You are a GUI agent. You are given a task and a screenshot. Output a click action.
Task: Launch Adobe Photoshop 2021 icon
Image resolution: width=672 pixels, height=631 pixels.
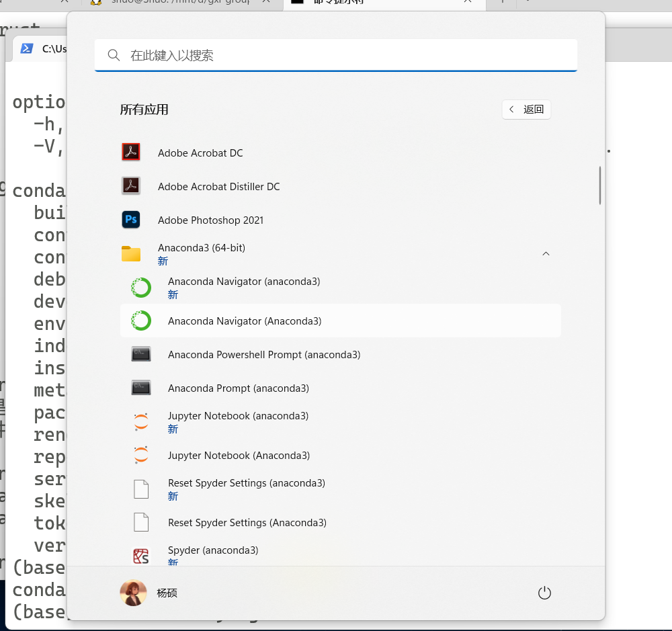click(x=131, y=220)
